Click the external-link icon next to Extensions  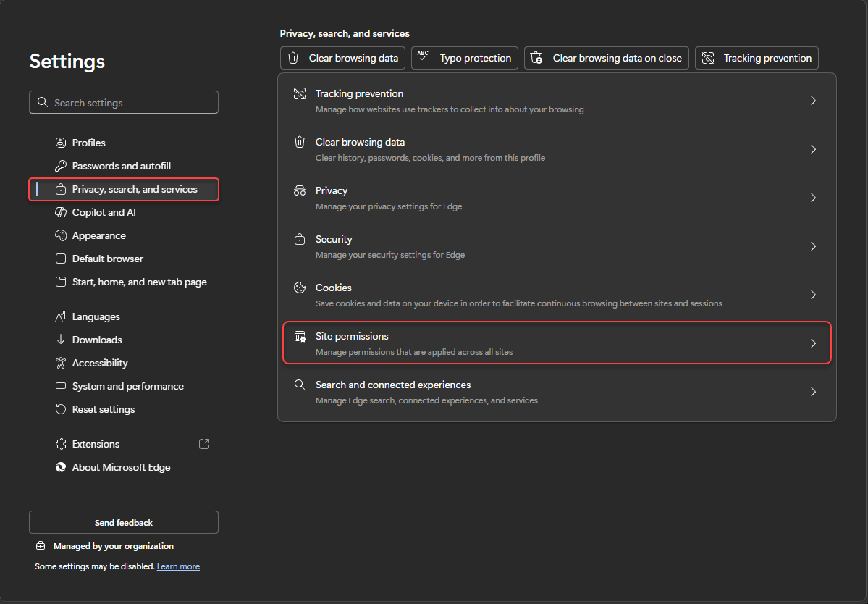pos(204,444)
